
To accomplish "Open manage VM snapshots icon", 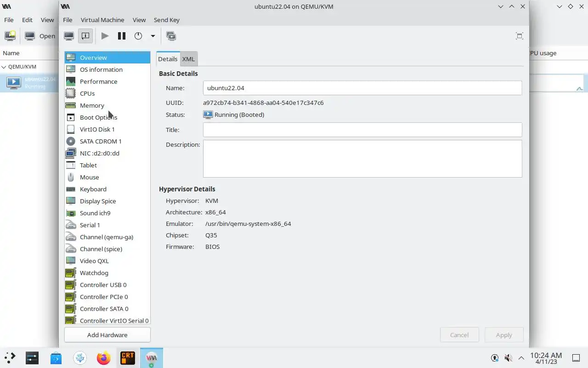I will (171, 36).
